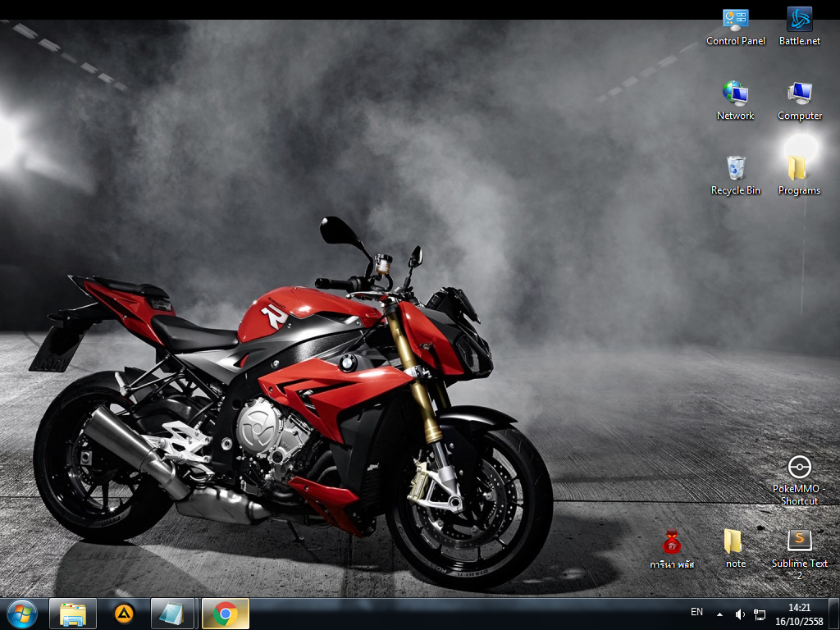Image resolution: width=840 pixels, height=630 pixels.
Task: Select the Sublime Text 2 shortcut
Action: pyautogui.click(x=799, y=555)
